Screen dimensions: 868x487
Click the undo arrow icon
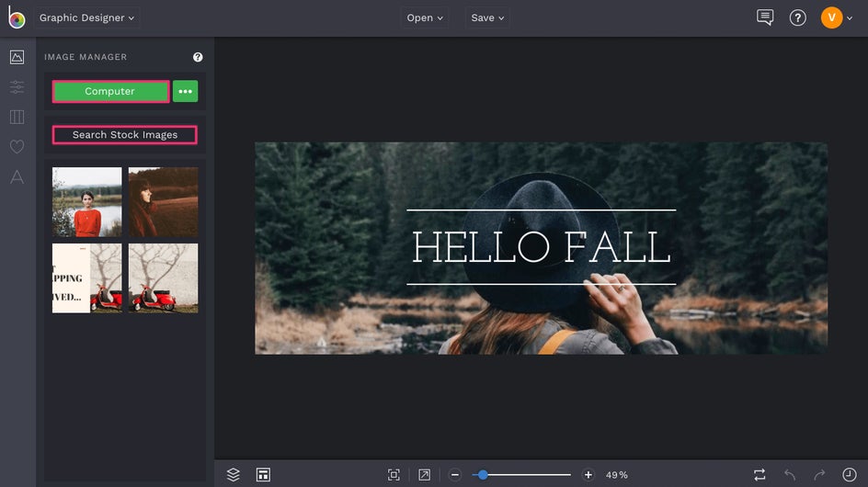tap(790, 474)
